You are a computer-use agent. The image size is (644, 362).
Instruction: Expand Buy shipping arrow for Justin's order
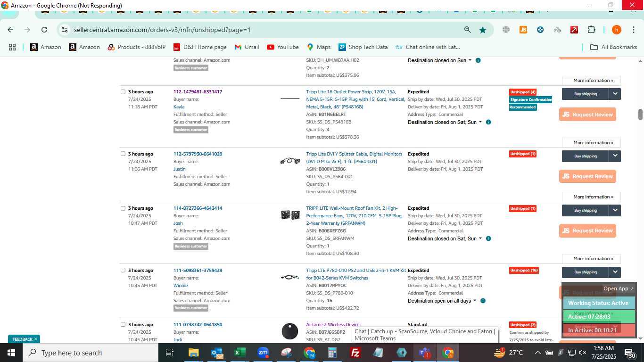(x=615, y=156)
